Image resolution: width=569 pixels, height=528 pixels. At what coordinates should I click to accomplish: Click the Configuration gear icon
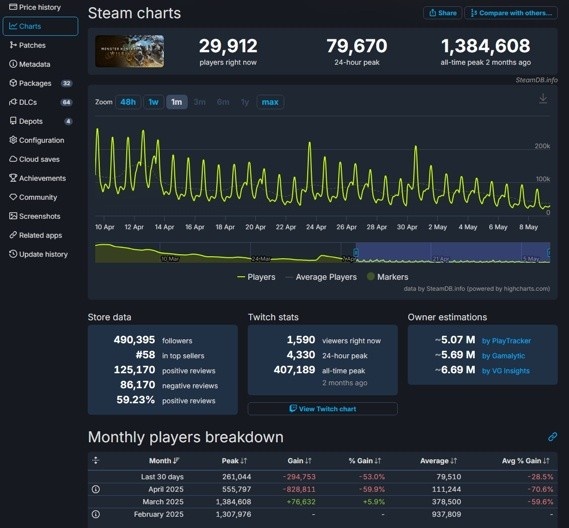pos(13,140)
